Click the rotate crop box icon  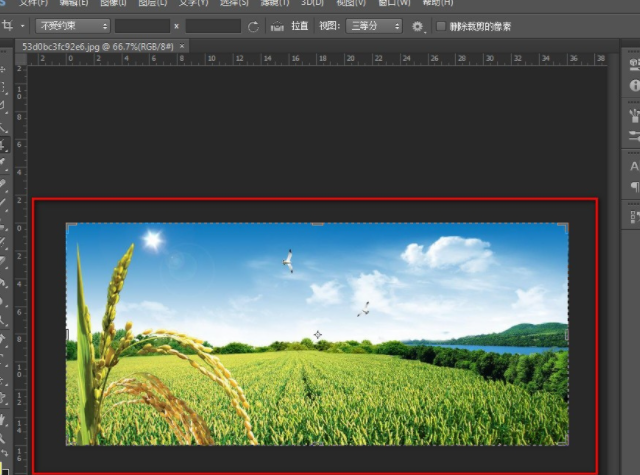[x=253, y=27]
